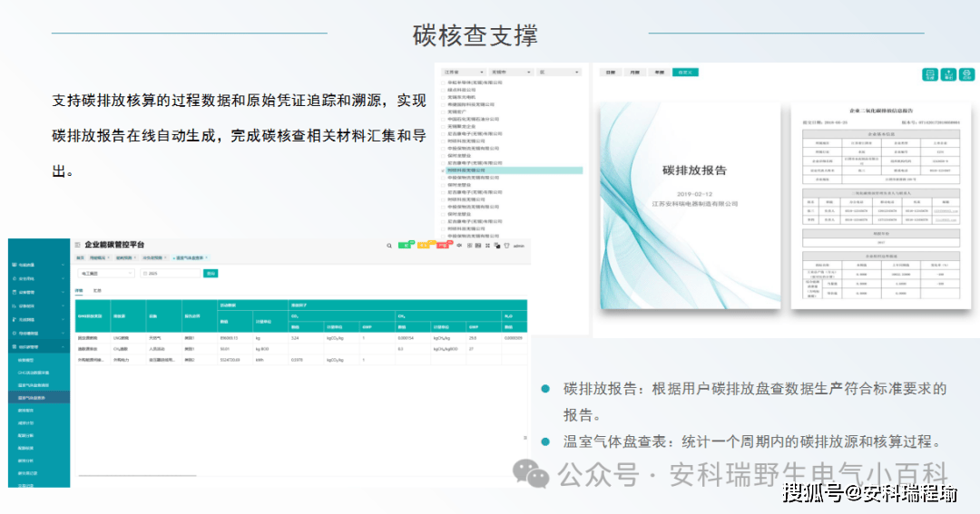This screenshot has height=514, width=980.
Task: Close the 冷负荷预测 tab with its x
Action: (165, 257)
